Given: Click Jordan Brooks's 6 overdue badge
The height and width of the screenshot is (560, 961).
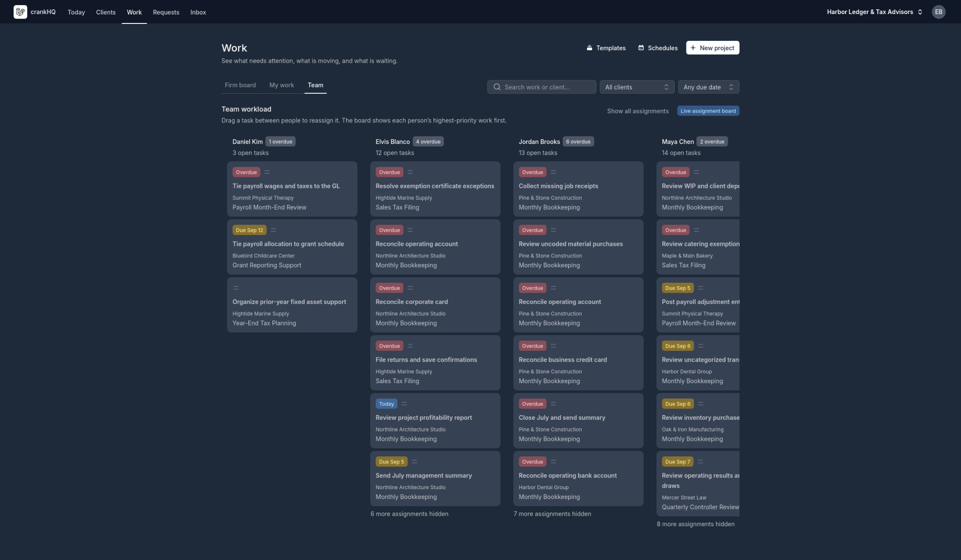Looking at the screenshot, I should 578,142.
